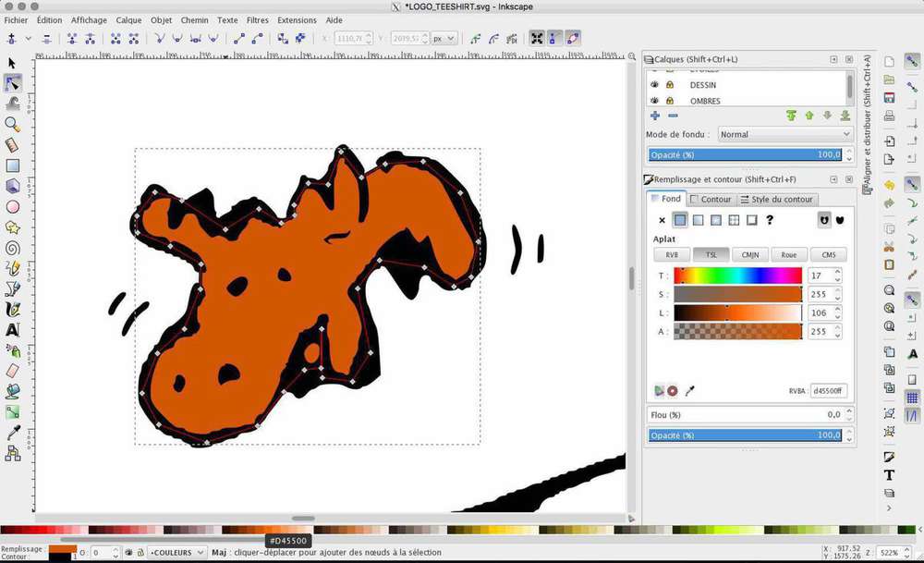The image size is (924, 563).
Task: Step the Flou blur value spinner
Action: point(849,414)
